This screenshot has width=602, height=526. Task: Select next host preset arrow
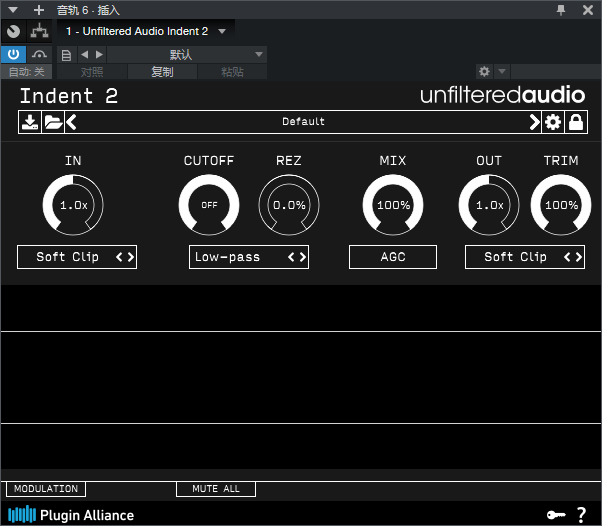point(99,55)
